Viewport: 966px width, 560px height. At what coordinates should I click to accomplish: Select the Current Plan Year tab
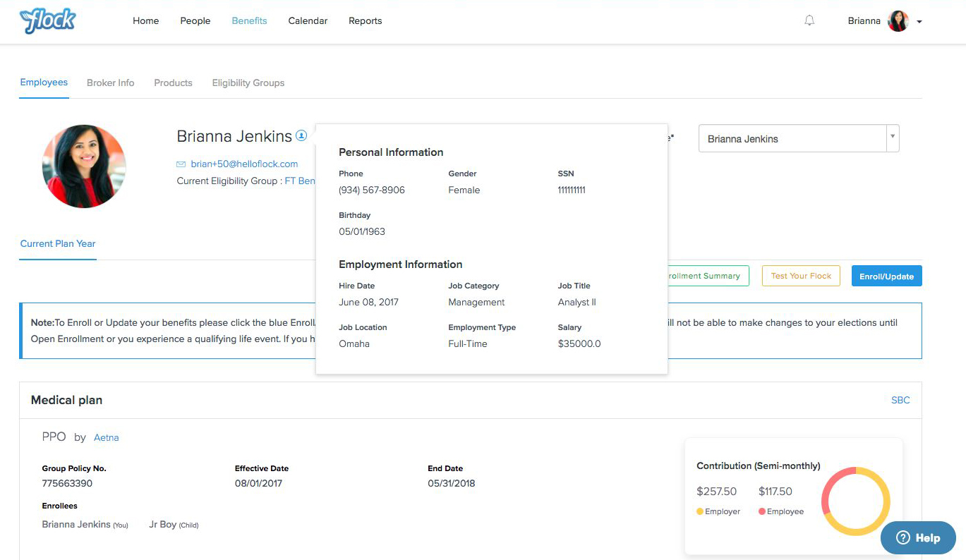58,244
